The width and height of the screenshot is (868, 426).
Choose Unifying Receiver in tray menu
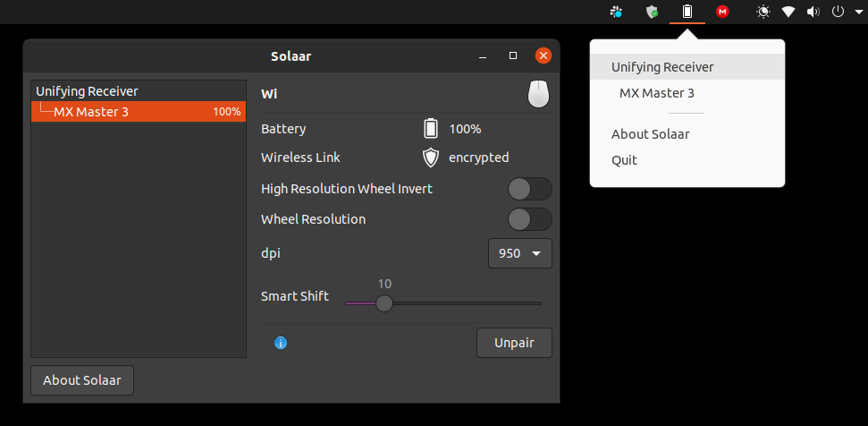point(687,67)
